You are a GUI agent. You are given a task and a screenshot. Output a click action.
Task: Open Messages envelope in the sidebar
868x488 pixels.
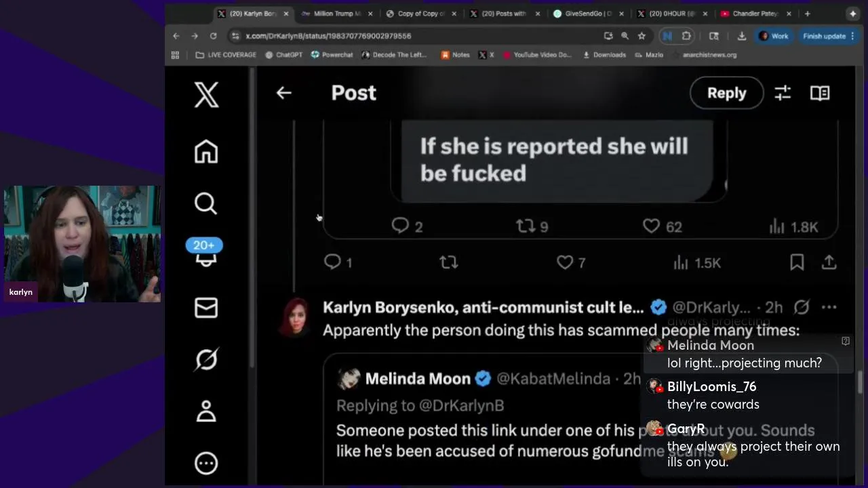[206, 308]
